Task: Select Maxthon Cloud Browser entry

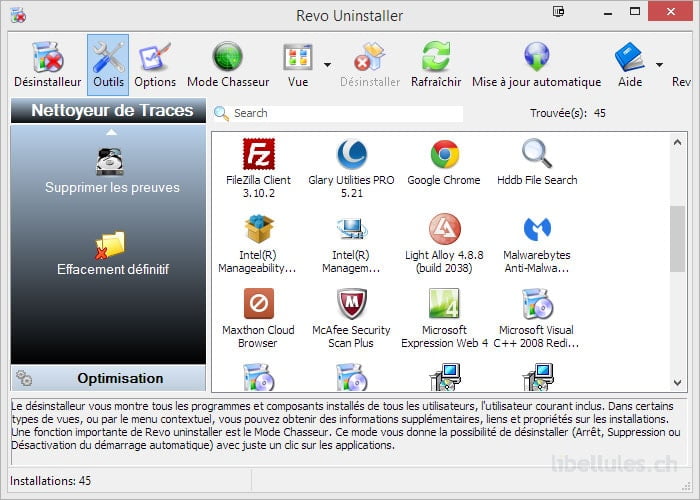Action: coord(258,318)
